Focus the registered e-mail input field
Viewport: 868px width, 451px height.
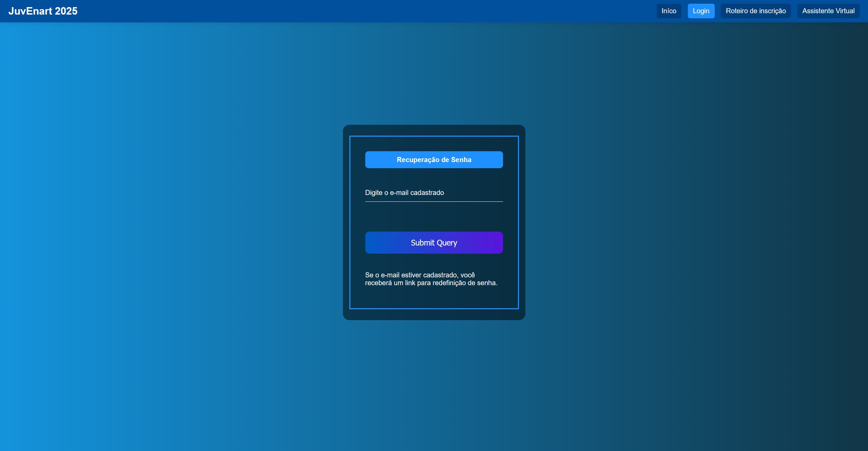(434, 193)
